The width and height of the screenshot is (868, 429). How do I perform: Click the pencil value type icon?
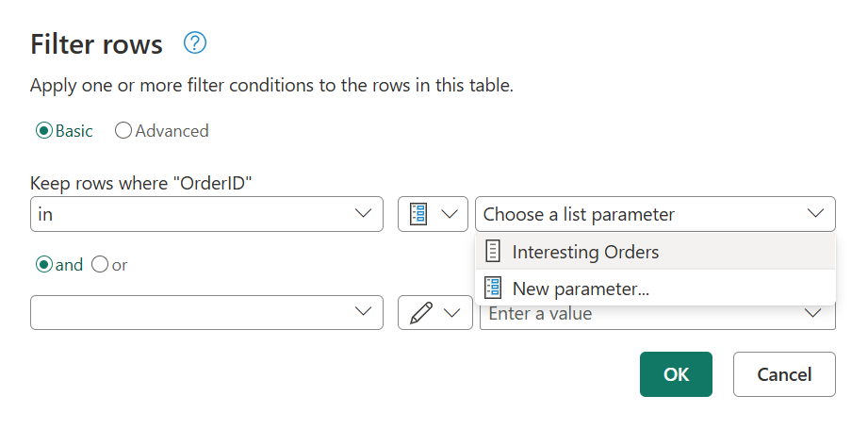pos(420,313)
